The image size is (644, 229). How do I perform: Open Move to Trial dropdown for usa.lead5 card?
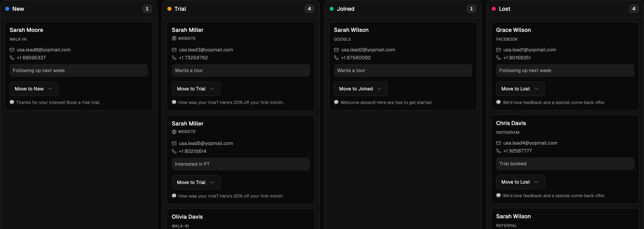point(196,182)
